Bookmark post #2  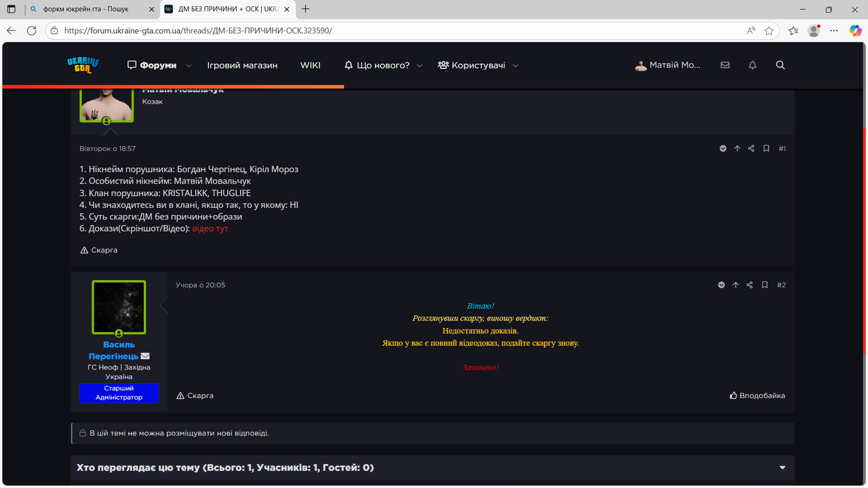[765, 285]
